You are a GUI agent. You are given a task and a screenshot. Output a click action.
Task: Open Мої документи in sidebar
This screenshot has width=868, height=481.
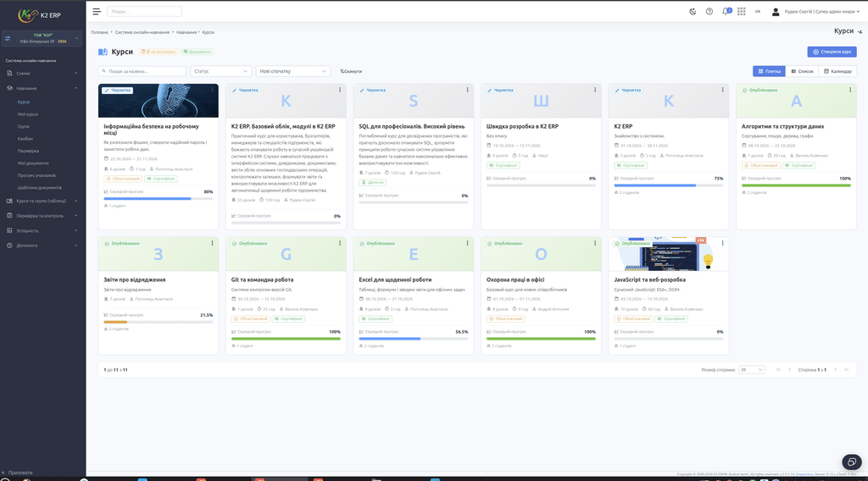click(x=33, y=163)
